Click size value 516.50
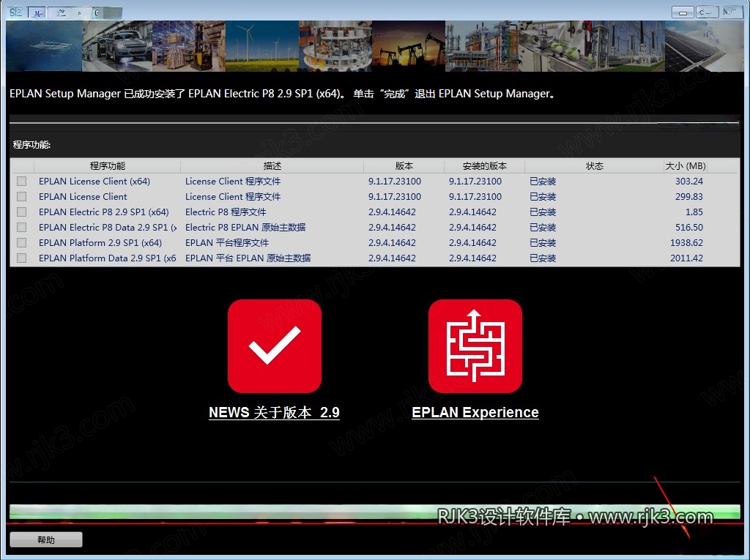Image resolution: width=750 pixels, height=560 pixels. tap(688, 227)
